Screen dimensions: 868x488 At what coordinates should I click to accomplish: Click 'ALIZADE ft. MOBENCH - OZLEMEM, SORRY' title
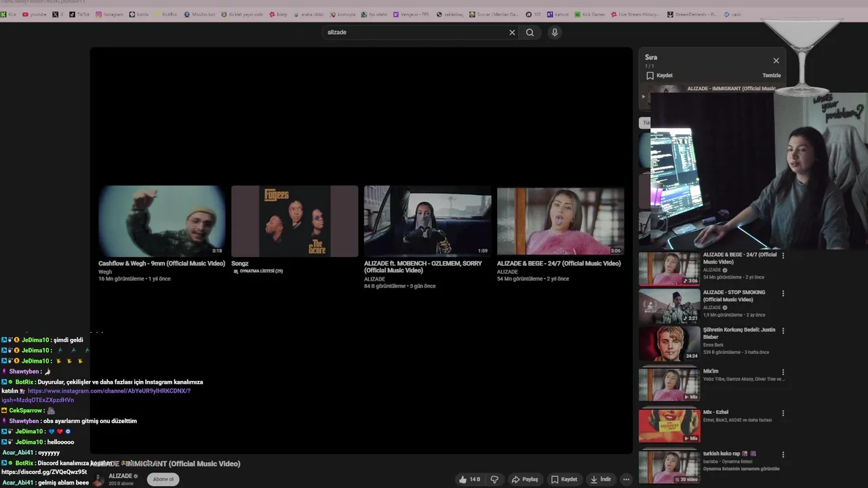(423, 267)
